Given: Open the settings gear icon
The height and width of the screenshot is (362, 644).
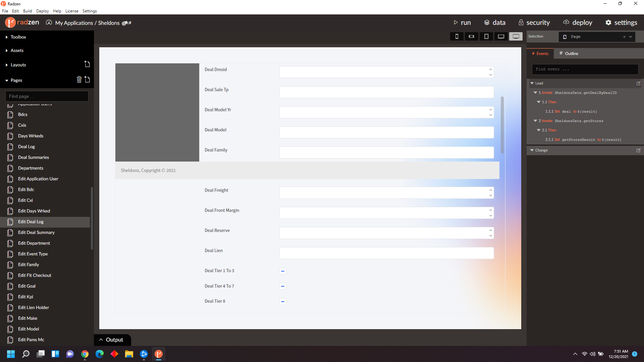Looking at the screenshot, I should tap(608, 22).
